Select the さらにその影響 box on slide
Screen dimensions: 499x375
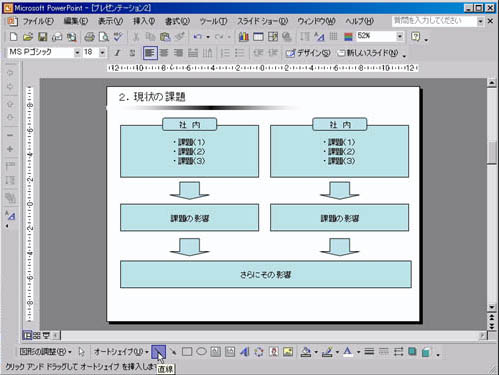click(266, 274)
